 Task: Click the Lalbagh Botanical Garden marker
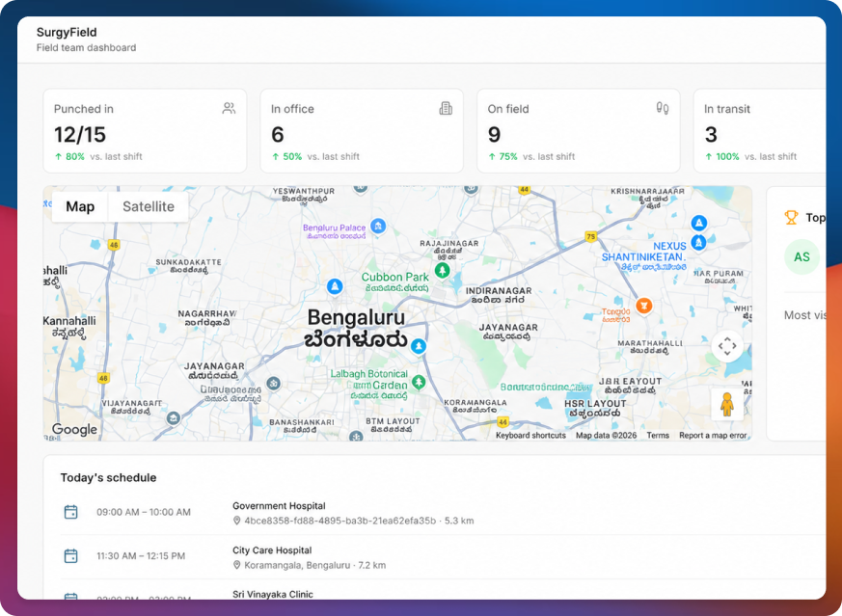tap(419, 382)
